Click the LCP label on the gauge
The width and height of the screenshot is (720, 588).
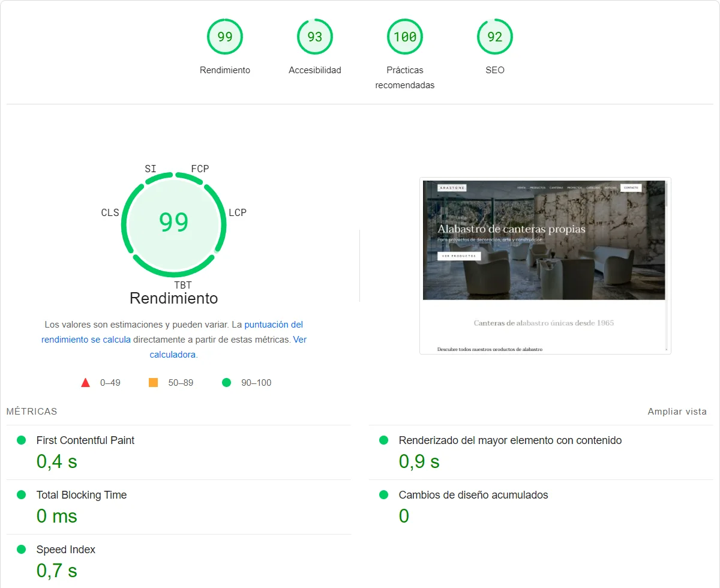point(238,212)
